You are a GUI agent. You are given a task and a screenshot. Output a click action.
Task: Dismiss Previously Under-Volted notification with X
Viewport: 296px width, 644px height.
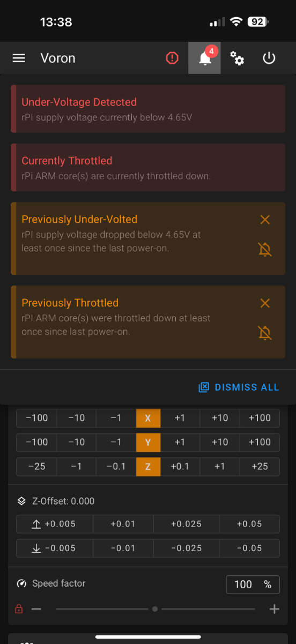tap(265, 219)
